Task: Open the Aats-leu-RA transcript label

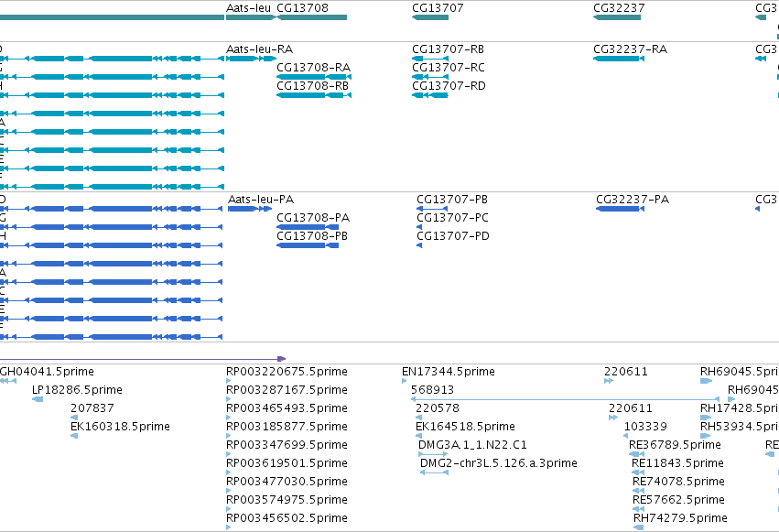Action: pos(259,49)
